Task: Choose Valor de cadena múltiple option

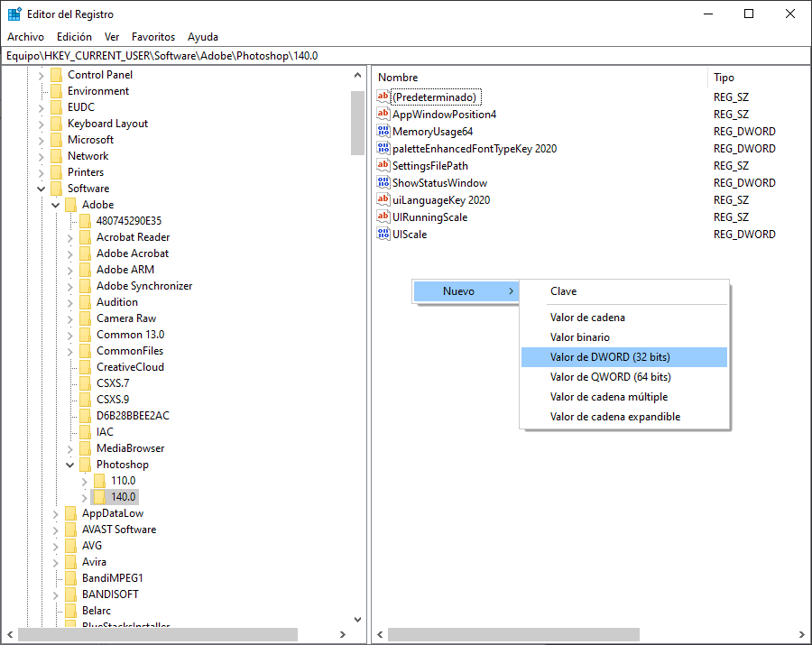Action: coord(624,397)
